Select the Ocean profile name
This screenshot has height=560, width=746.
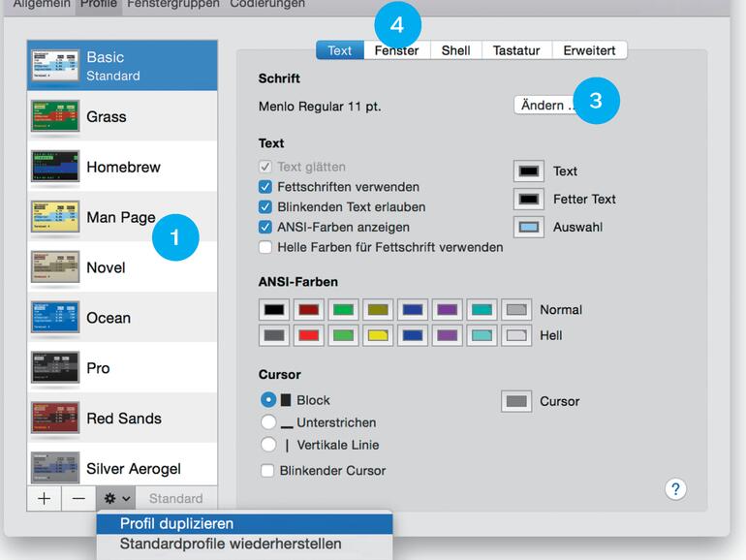(x=109, y=318)
